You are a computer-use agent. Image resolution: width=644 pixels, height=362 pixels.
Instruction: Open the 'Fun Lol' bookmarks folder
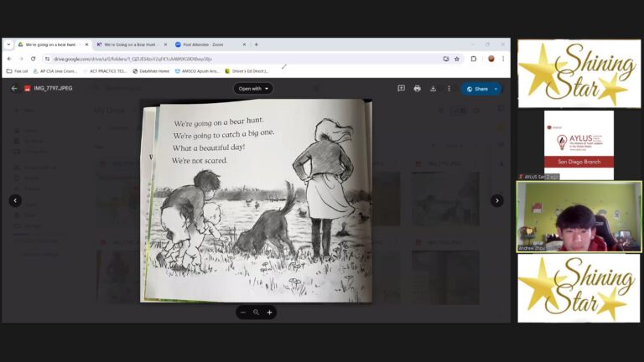[18, 71]
